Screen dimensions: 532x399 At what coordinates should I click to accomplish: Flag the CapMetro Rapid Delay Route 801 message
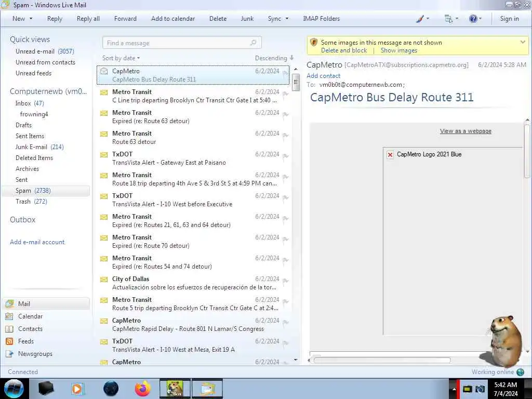pyautogui.click(x=285, y=323)
